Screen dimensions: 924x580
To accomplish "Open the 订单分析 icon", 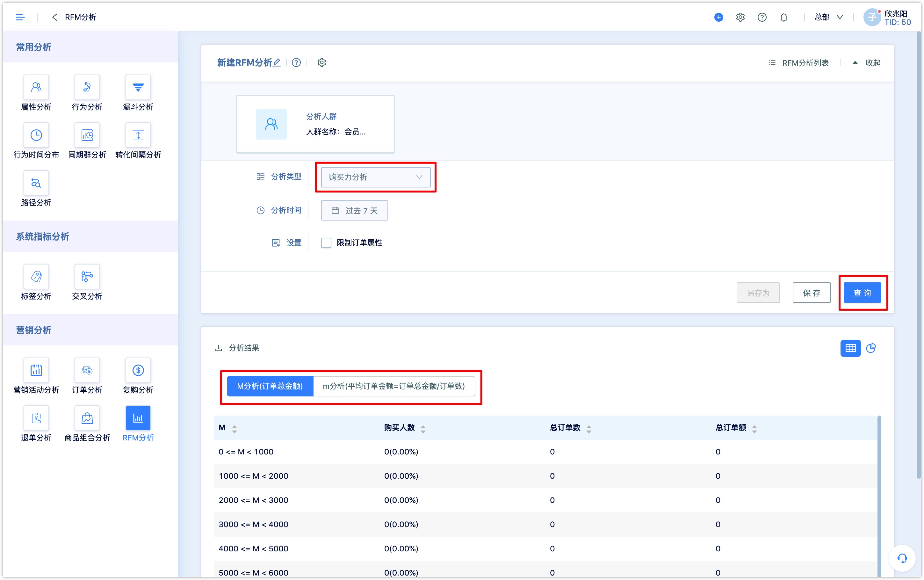I will click(87, 370).
